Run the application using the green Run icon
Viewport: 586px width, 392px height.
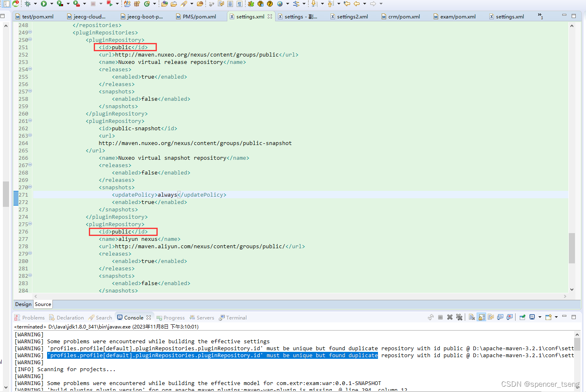click(44, 4)
